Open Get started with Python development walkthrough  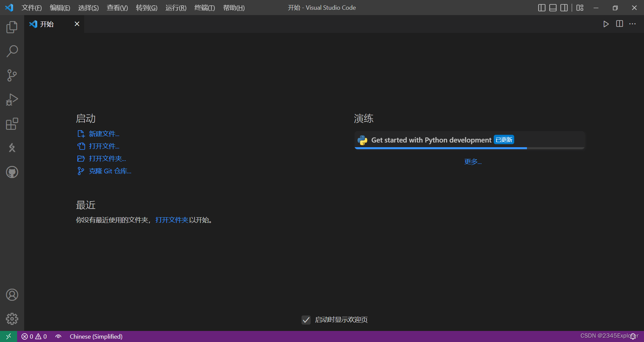470,140
